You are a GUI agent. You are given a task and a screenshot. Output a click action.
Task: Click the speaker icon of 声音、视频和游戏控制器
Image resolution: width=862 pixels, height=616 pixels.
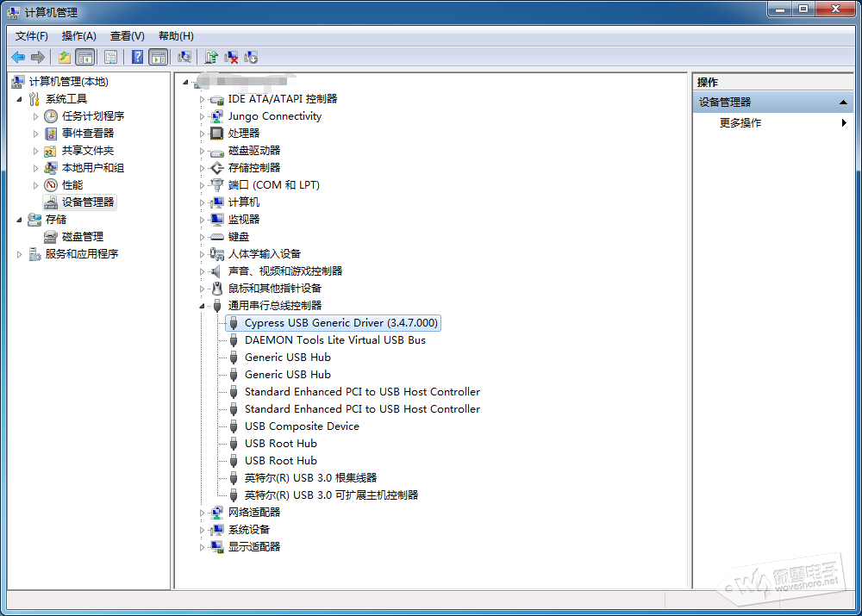pyautogui.click(x=217, y=271)
